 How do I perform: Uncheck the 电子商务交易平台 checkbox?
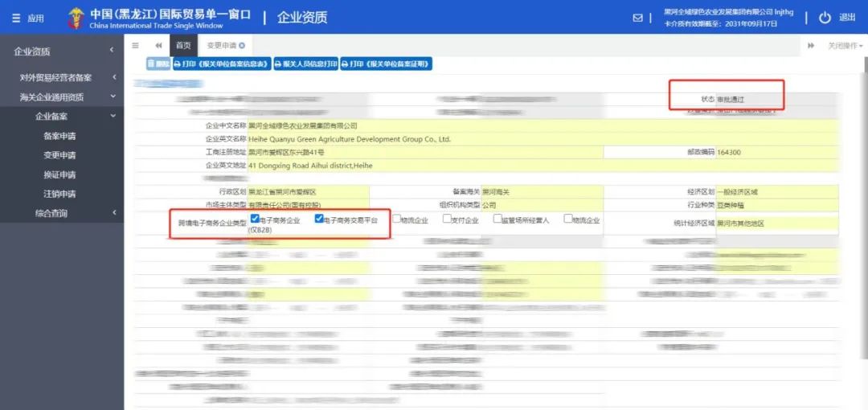point(319,219)
